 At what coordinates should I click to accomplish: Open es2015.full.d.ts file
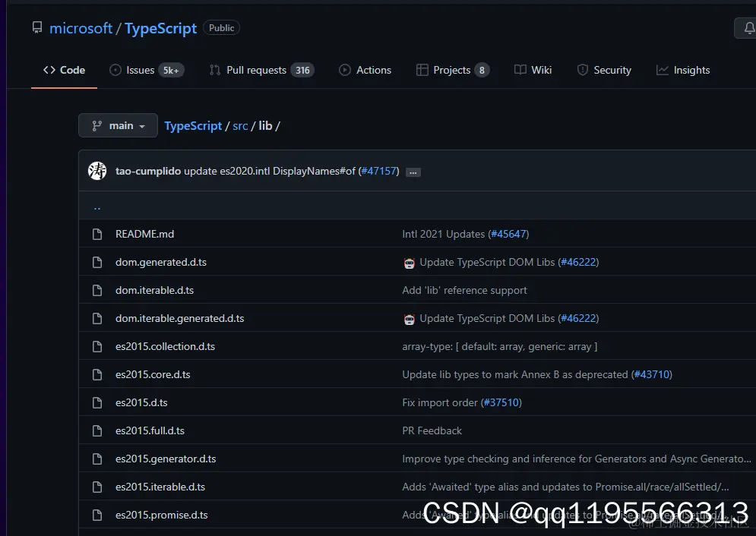[150, 430]
